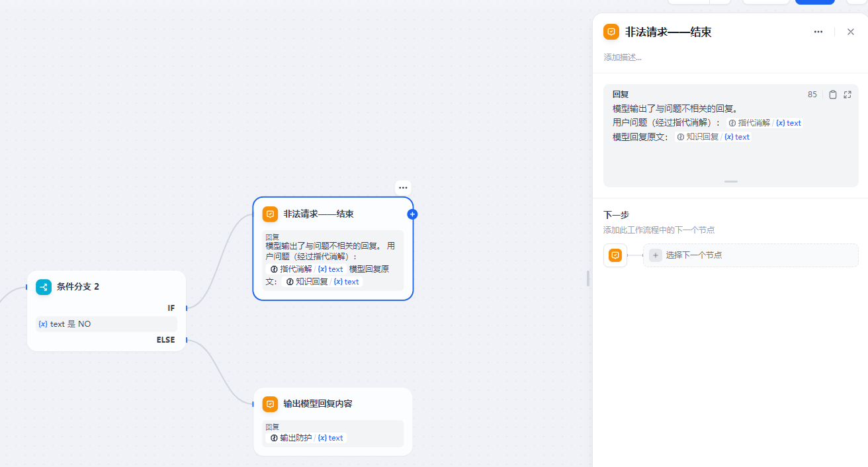868x467 pixels.
Task: Click the ELSE branch label
Action: (x=165, y=340)
